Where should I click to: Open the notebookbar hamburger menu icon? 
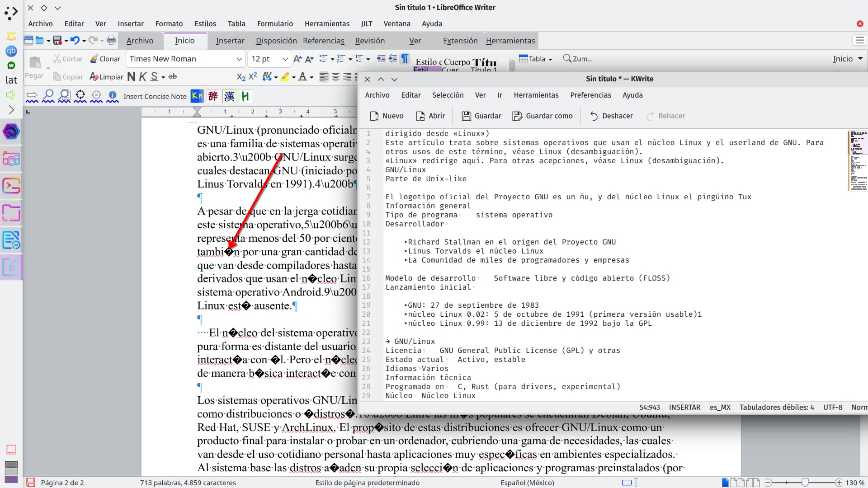859,41
